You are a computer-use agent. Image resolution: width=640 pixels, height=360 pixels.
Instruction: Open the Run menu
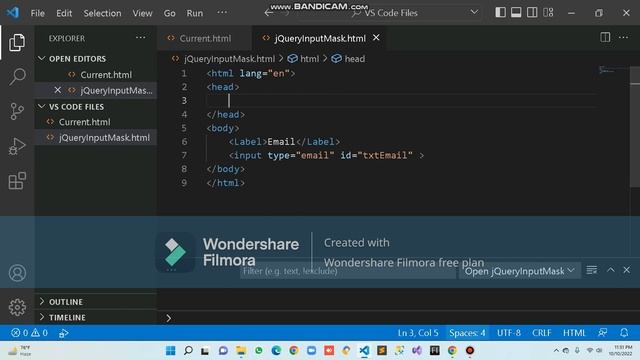point(195,13)
